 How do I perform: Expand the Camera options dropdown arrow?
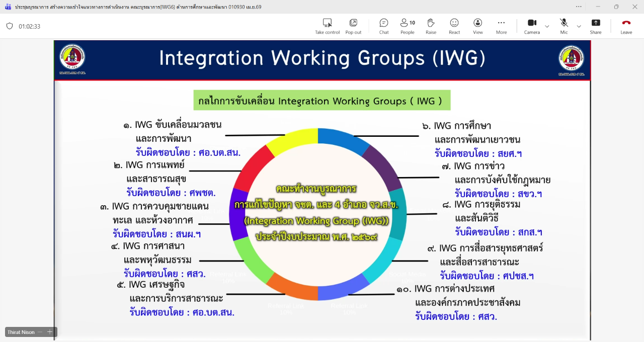[x=547, y=26]
